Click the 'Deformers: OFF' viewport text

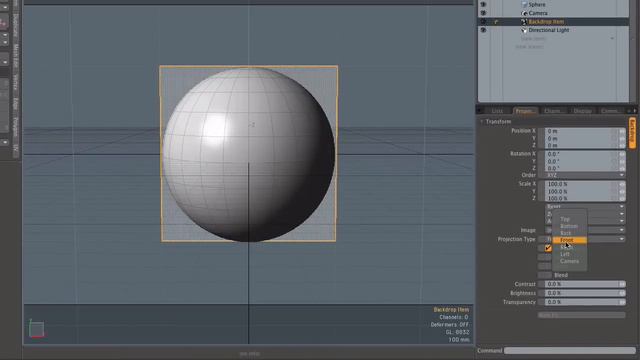449,325
